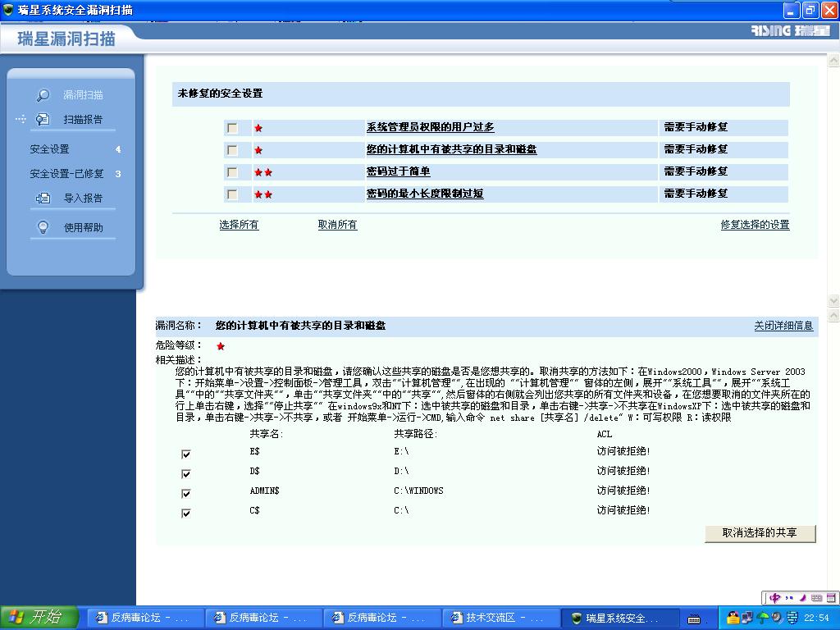Image resolution: width=840 pixels, height=630 pixels.
Task: Click the 取消选择的共享 button
Action: tap(760, 533)
